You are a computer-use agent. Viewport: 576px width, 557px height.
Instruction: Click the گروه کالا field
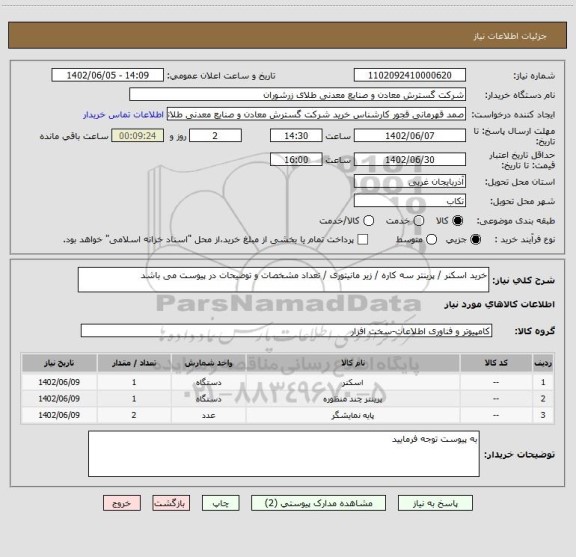pyautogui.click(x=286, y=331)
